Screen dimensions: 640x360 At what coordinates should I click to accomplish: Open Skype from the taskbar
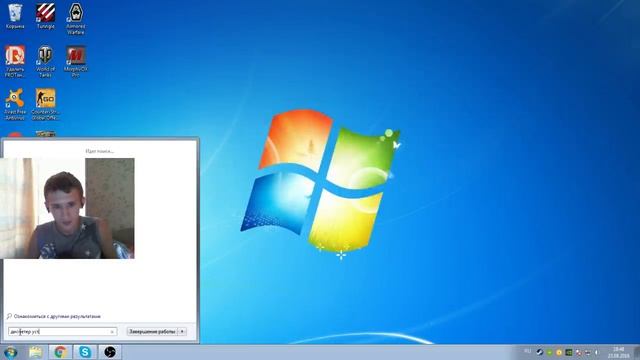tap(85, 352)
